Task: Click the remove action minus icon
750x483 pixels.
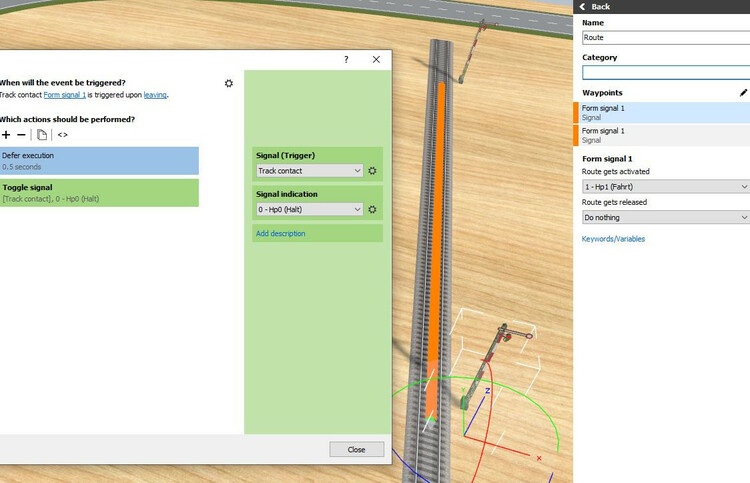Action: tap(22, 134)
